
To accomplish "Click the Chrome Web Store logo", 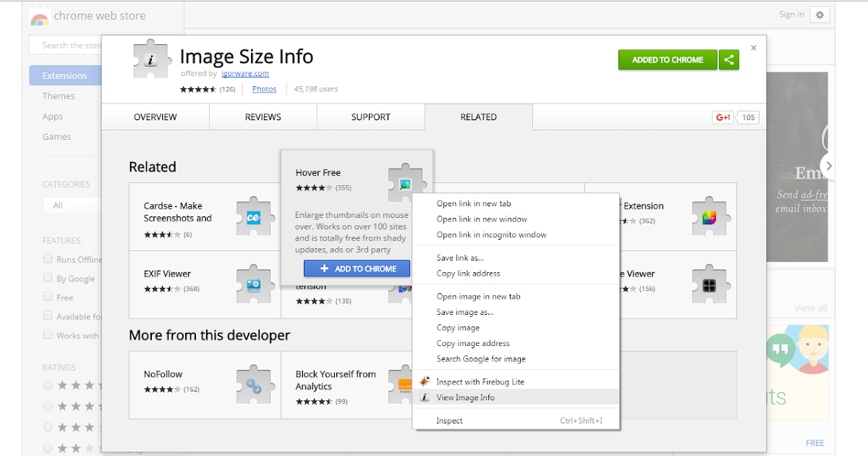I will [x=40, y=17].
